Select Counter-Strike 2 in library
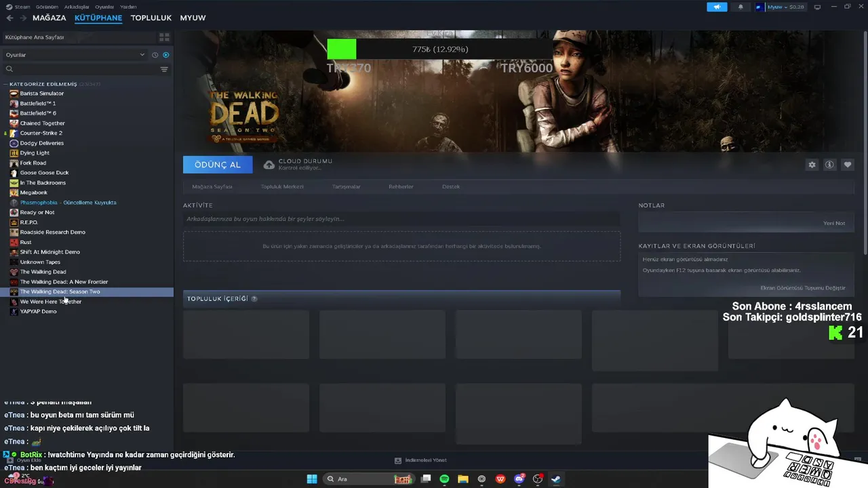868x488 pixels. click(87, 133)
